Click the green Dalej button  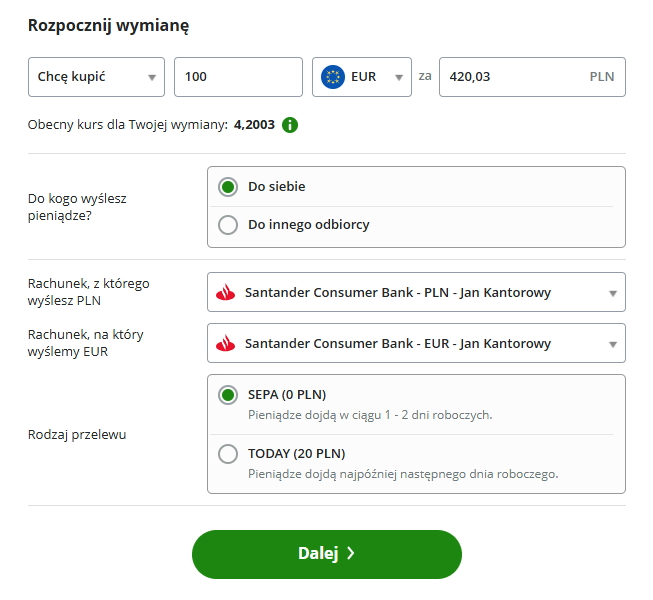[x=326, y=554]
